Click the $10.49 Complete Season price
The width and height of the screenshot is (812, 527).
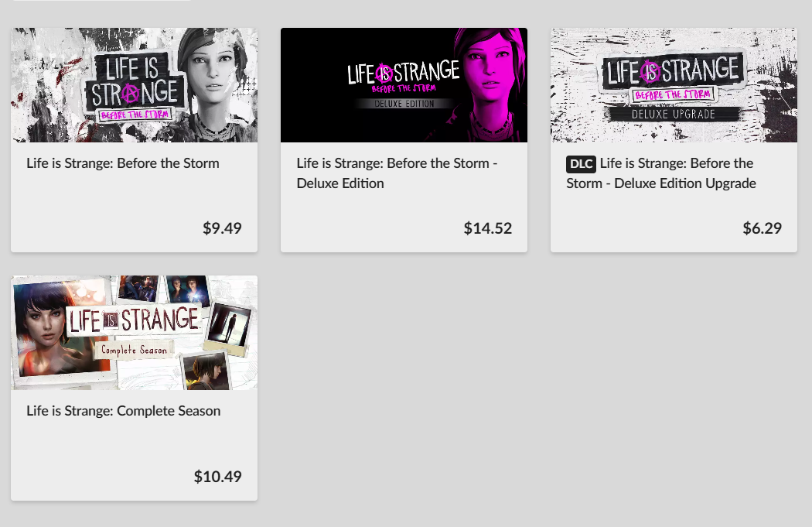217,476
